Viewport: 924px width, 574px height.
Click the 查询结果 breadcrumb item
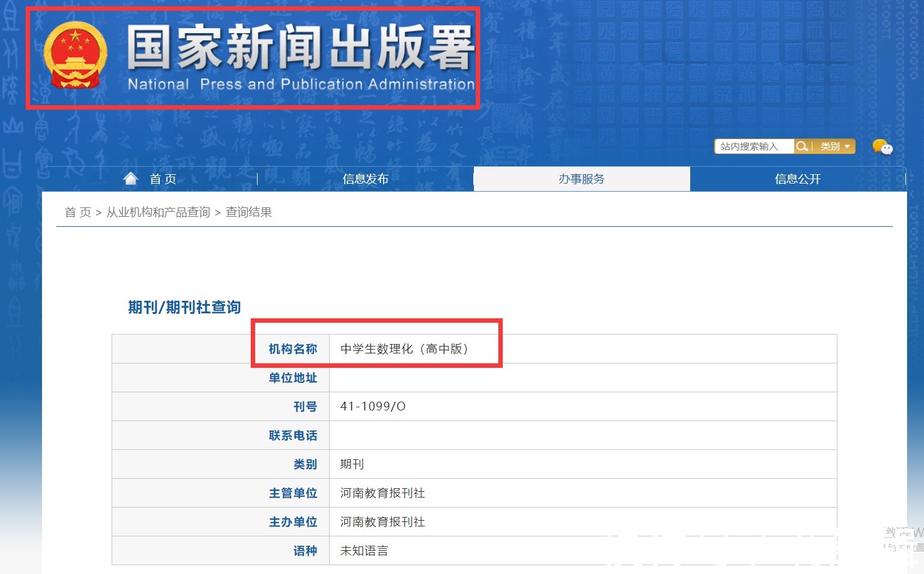click(x=249, y=212)
